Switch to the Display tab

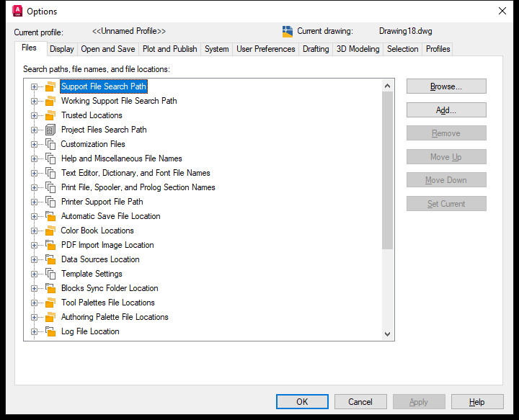pyautogui.click(x=62, y=49)
